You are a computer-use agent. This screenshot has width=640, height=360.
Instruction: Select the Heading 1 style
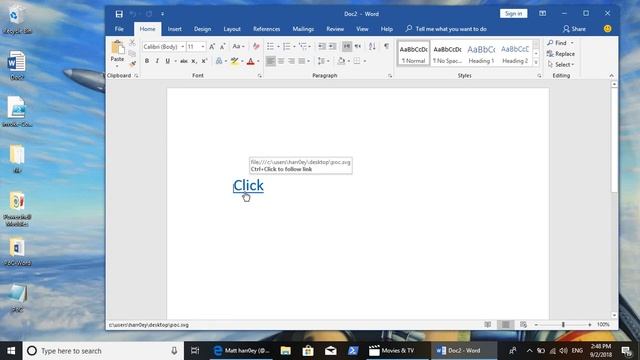coord(481,53)
